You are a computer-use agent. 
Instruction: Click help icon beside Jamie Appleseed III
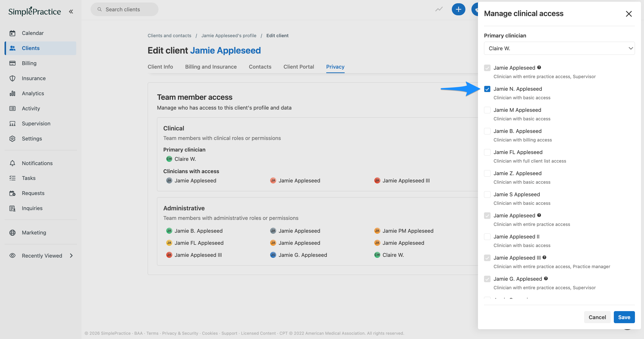click(x=544, y=257)
